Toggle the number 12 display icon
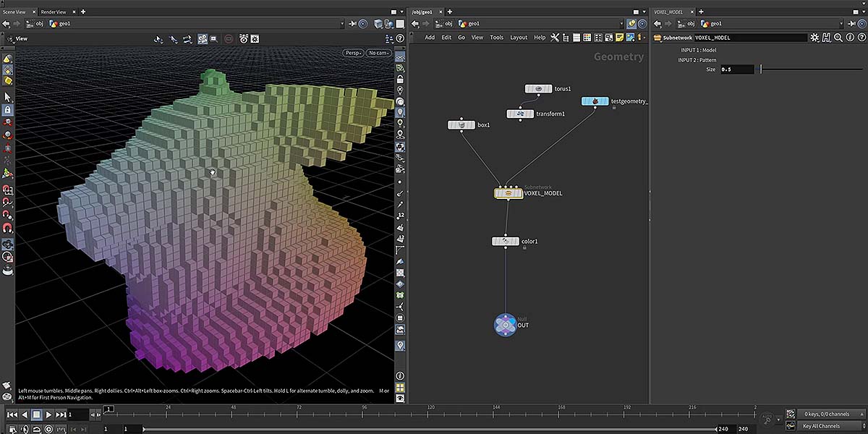 click(400, 216)
